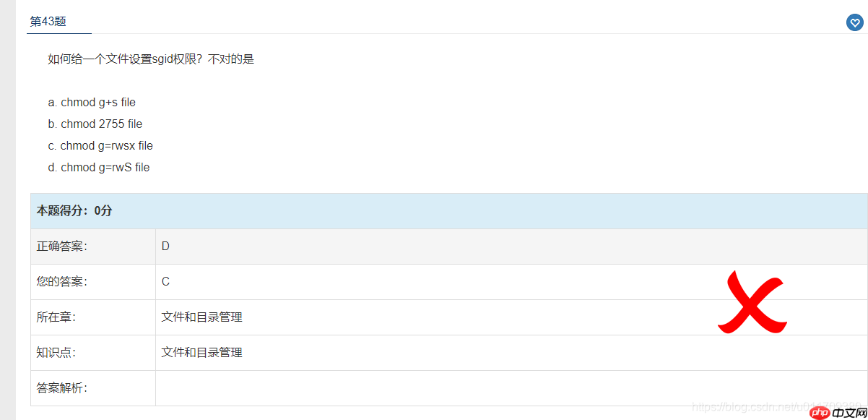Select the correct answer value D
The width and height of the screenshot is (868, 420).
click(165, 246)
